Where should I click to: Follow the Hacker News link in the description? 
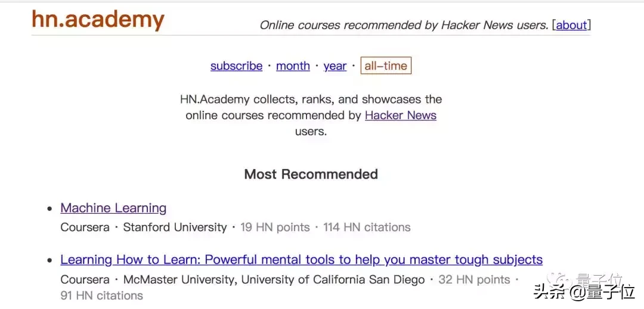[x=400, y=116]
